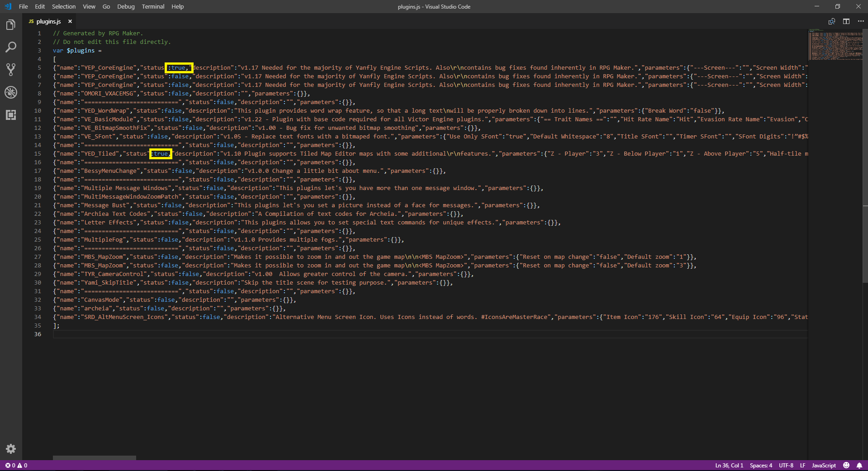This screenshot has height=471, width=868.
Task: Click the "Generated by RPG Maker" comment
Action: click(x=98, y=33)
